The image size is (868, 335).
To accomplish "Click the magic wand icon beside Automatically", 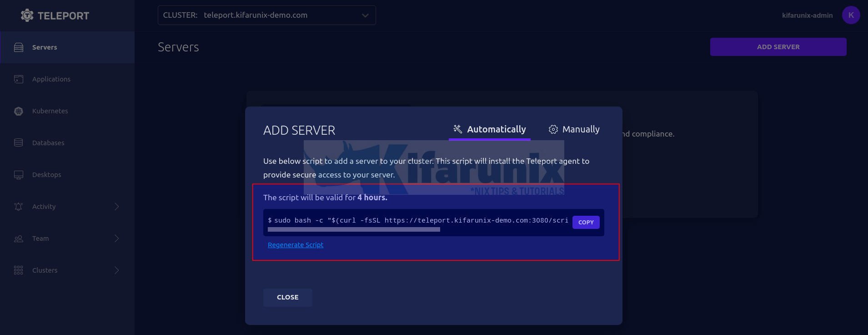I will click(458, 129).
